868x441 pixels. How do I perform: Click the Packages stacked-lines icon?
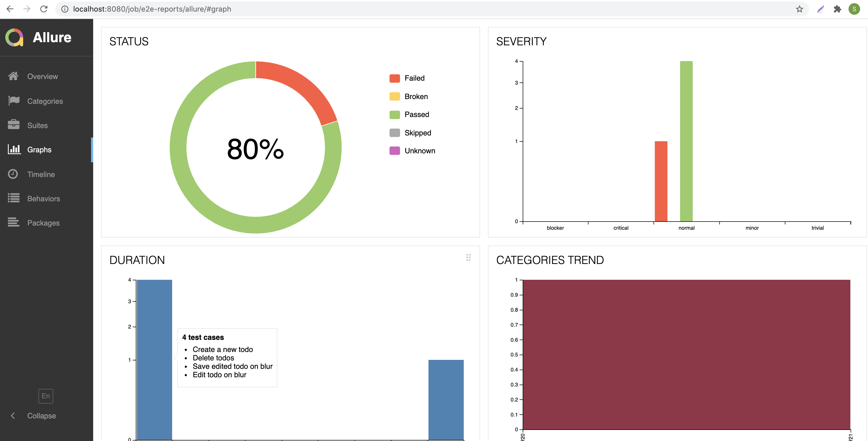13,222
